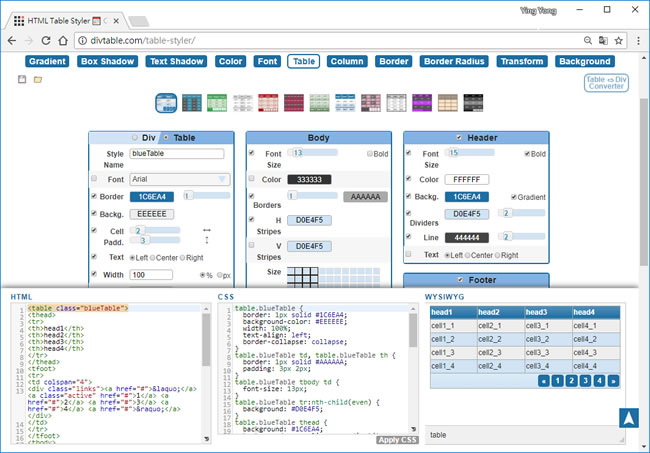Open the Arial font dropdown
650x453 pixels.
[x=178, y=179]
